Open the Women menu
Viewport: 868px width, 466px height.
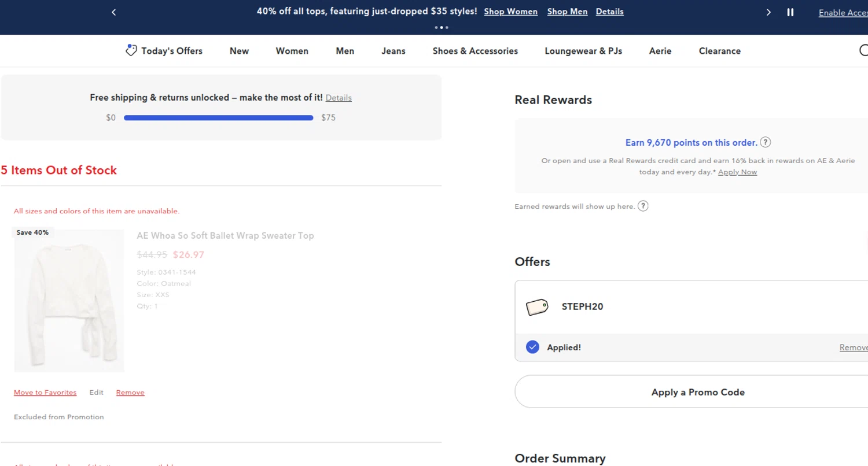tap(292, 51)
